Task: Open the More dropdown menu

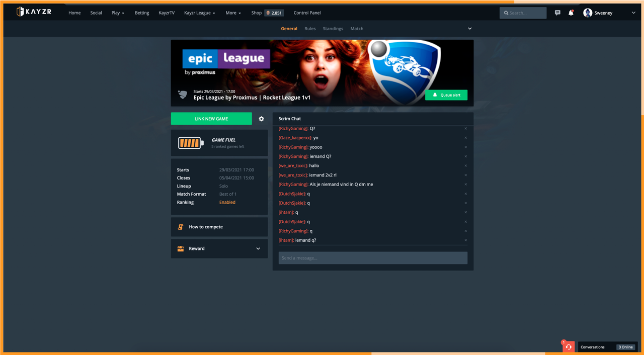Action: 233,13
